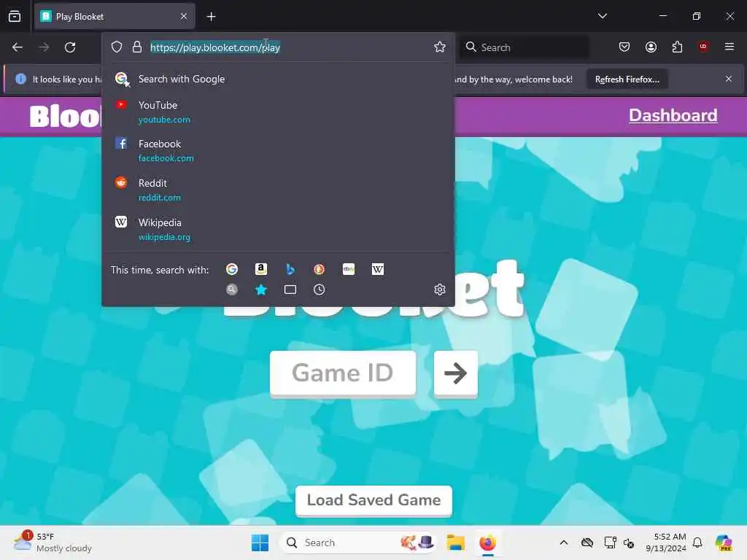Dismiss the Firefox notification bar
747x560 pixels.
click(x=729, y=79)
